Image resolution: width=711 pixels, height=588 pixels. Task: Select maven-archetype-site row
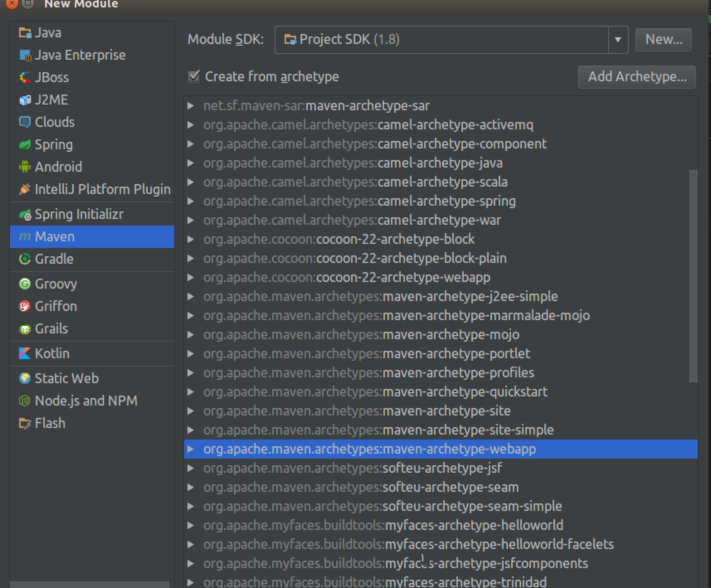pyautogui.click(x=441, y=411)
